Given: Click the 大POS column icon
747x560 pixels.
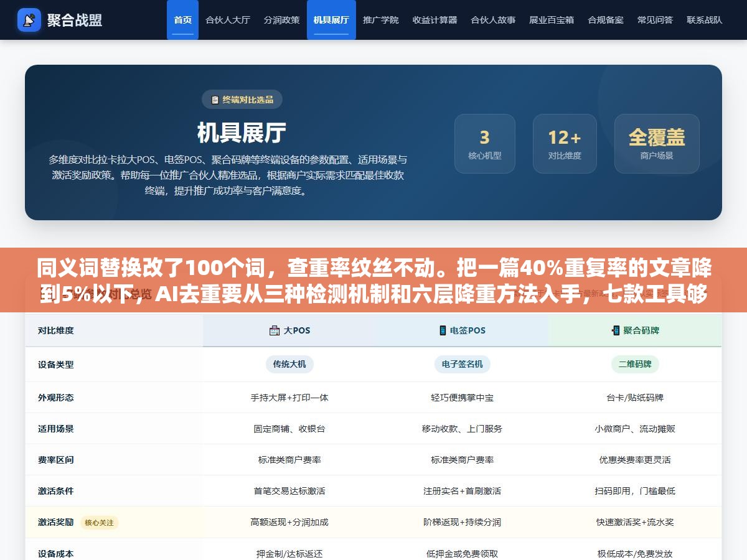Looking at the screenshot, I should (x=275, y=330).
